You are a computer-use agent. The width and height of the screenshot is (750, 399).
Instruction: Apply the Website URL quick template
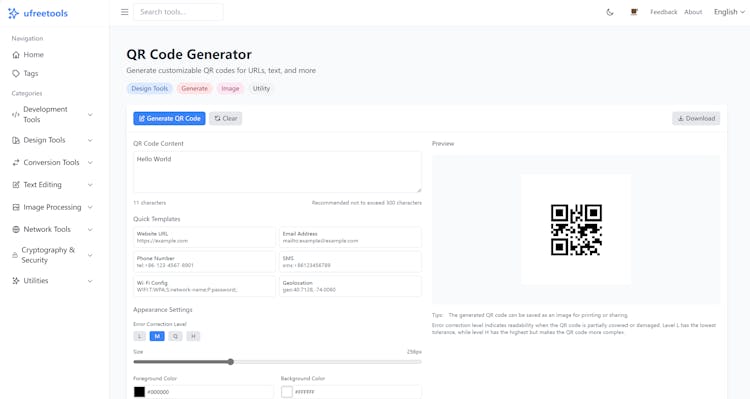204,237
